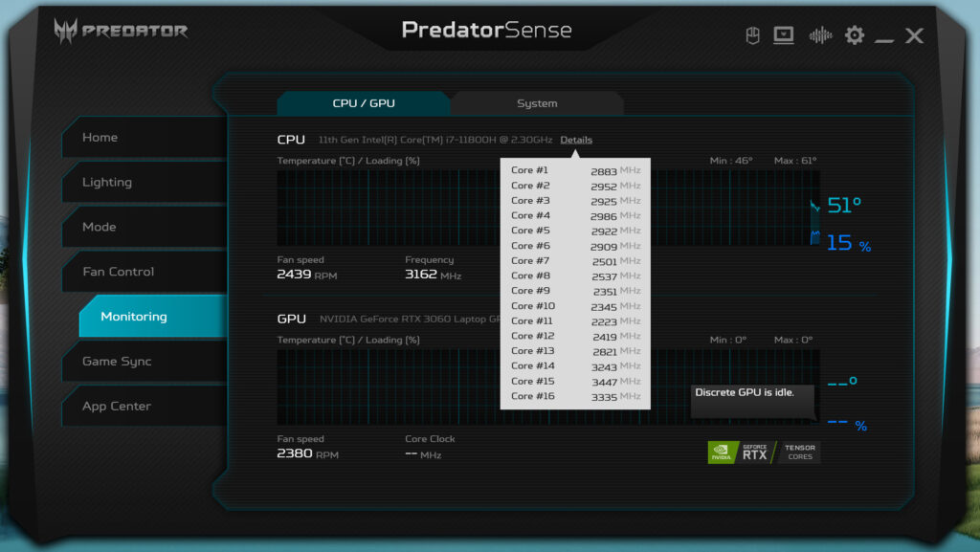Click the Core #11 row
Viewport: 980px width, 552px height.
click(x=575, y=320)
